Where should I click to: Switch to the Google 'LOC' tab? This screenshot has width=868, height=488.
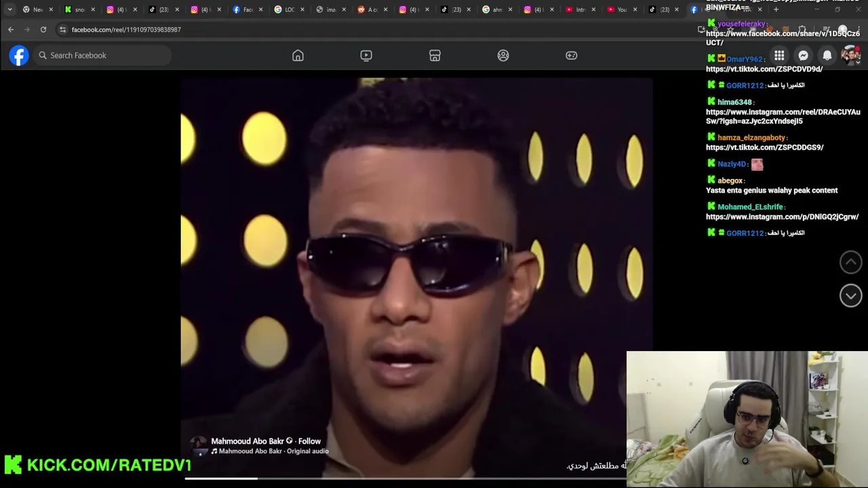click(x=290, y=9)
